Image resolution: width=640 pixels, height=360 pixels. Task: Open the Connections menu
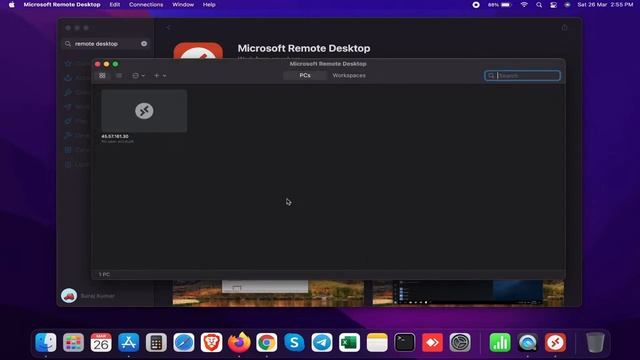(146, 4)
